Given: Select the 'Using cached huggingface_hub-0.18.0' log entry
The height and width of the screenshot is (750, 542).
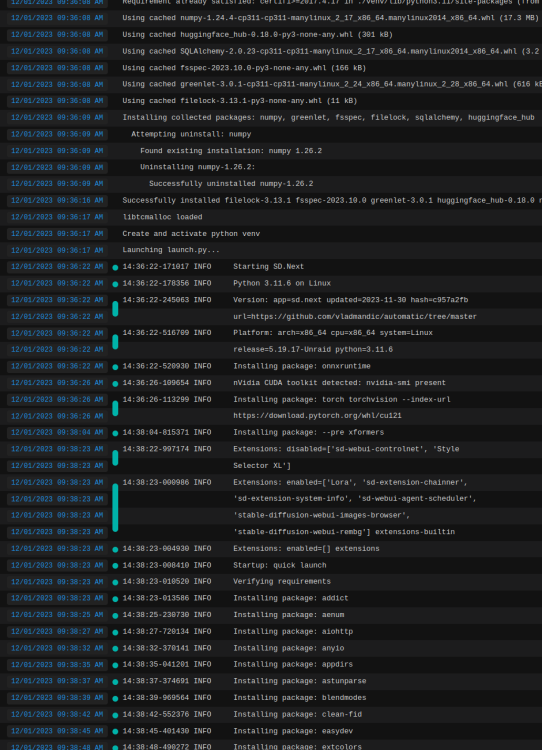Looking at the screenshot, I should pyautogui.click(x=257, y=35).
